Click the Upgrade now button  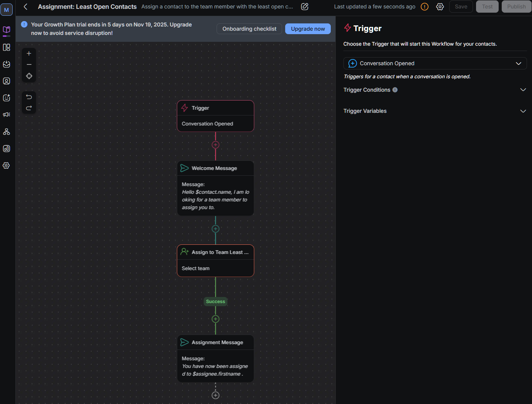(308, 29)
